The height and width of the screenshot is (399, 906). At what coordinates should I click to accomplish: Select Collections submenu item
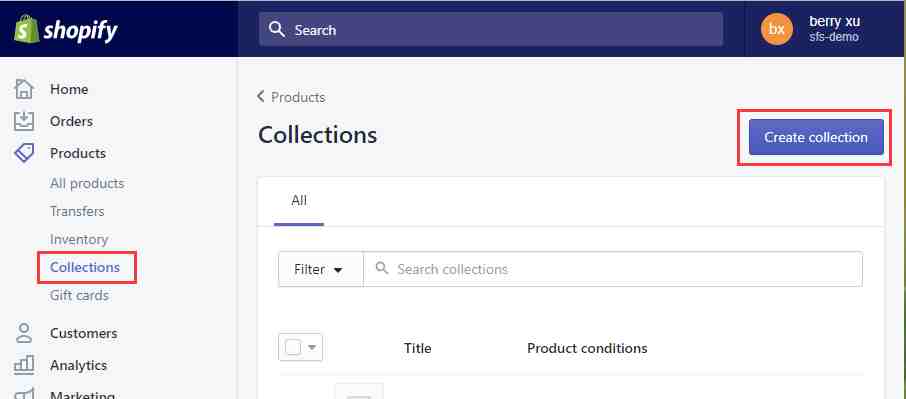click(x=86, y=267)
